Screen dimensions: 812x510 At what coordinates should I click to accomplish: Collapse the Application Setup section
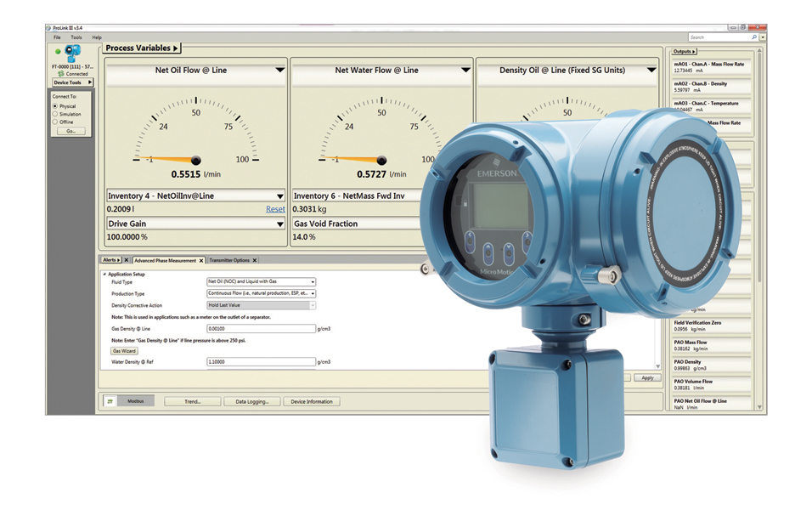coord(104,275)
